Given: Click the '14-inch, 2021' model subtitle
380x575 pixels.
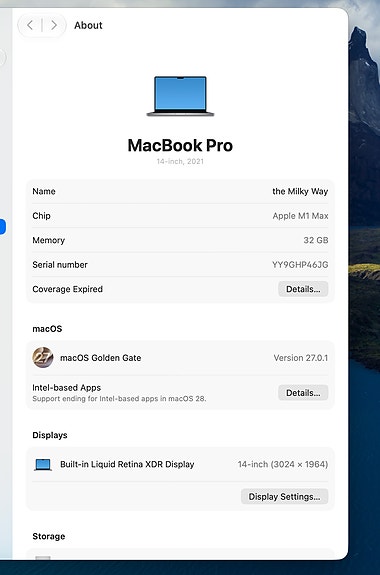Looking at the screenshot, I should click(180, 161).
